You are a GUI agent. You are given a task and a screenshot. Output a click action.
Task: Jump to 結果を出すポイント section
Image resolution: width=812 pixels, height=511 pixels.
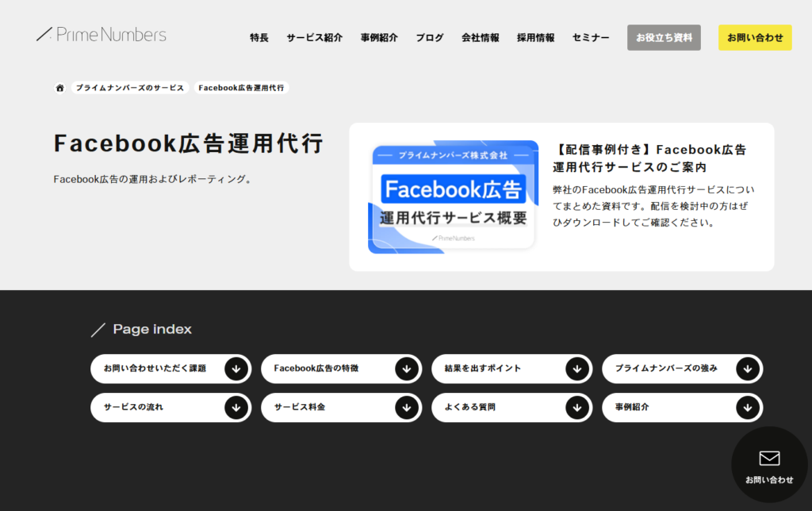pos(511,368)
